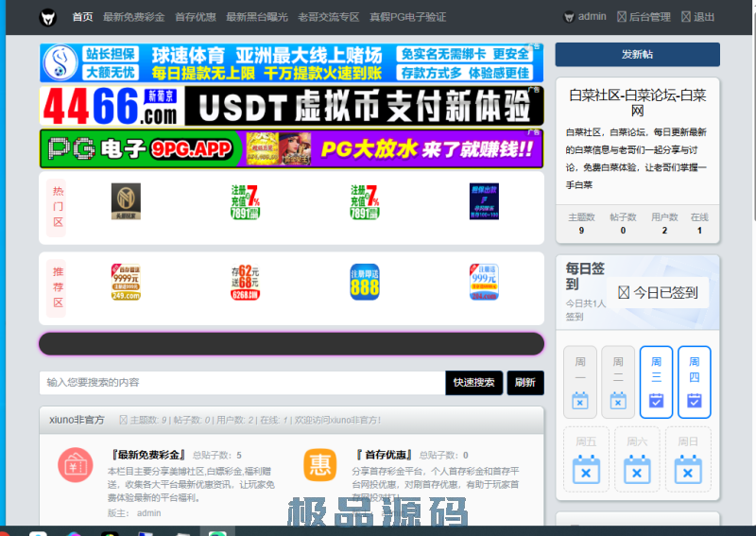The image size is (756, 536).
Task: Click the 发新帖 new post button
Action: [x=637, y=55]
